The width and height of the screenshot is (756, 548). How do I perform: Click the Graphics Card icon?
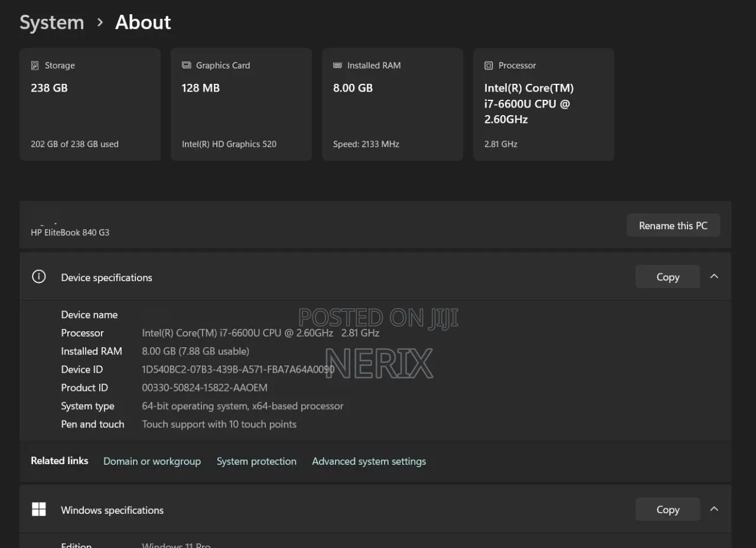(x=186, y=66)
